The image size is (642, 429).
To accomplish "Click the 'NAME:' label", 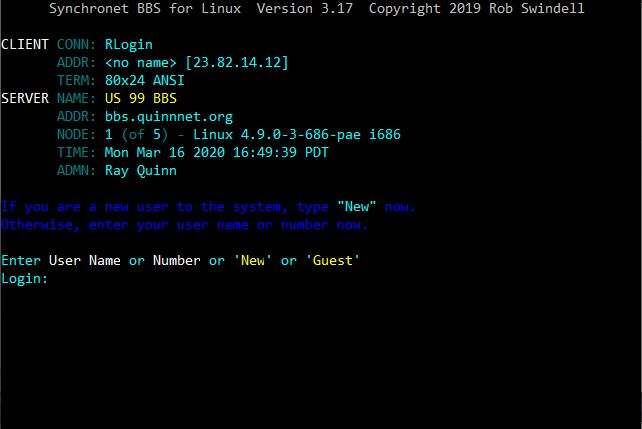I will tap(76, 98).
